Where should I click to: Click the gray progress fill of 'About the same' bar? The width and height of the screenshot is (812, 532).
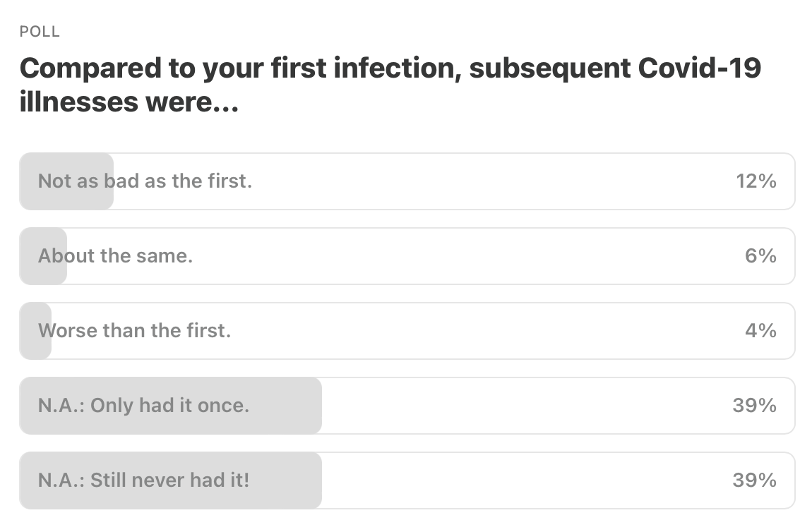click(x=43, y=256)
